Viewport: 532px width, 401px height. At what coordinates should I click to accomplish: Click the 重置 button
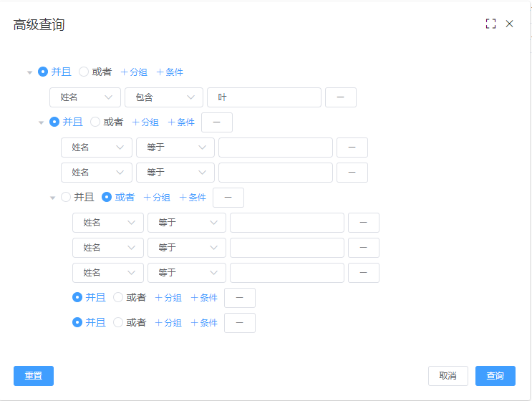click(x=33, y=376)
